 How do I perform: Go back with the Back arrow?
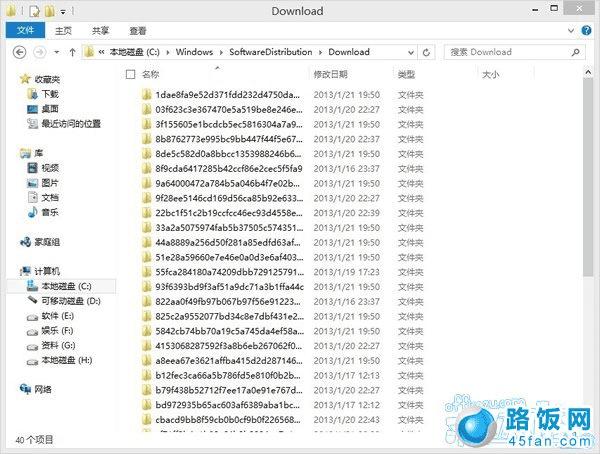pyautogui.click(x=20, y=52)
